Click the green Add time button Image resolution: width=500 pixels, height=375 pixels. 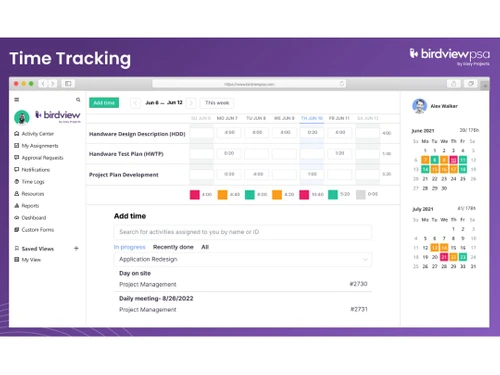104,103
